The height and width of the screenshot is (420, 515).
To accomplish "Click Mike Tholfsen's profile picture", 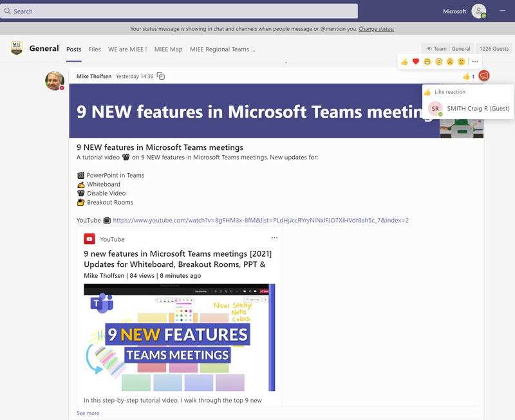I will [55, 80].
